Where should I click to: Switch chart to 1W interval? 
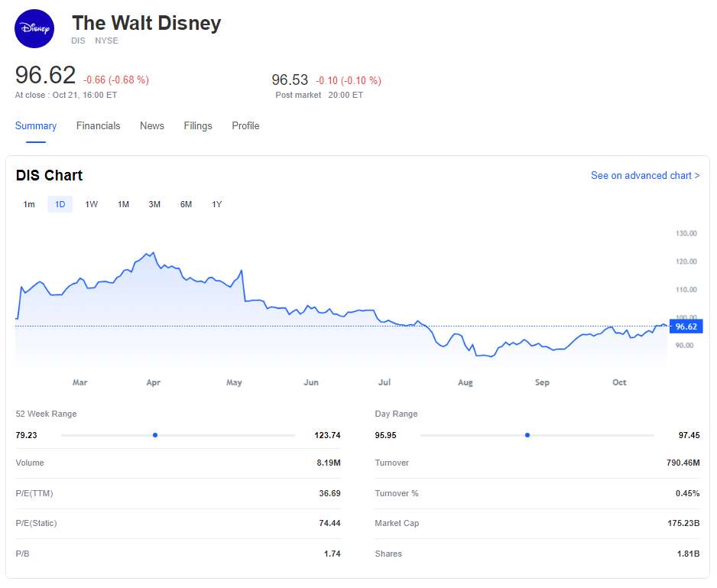pos(92,204)
